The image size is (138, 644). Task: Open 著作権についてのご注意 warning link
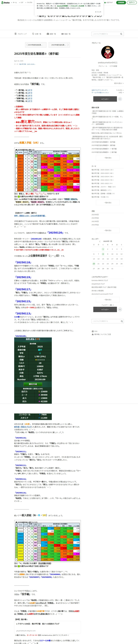click(x=101, y=334)
